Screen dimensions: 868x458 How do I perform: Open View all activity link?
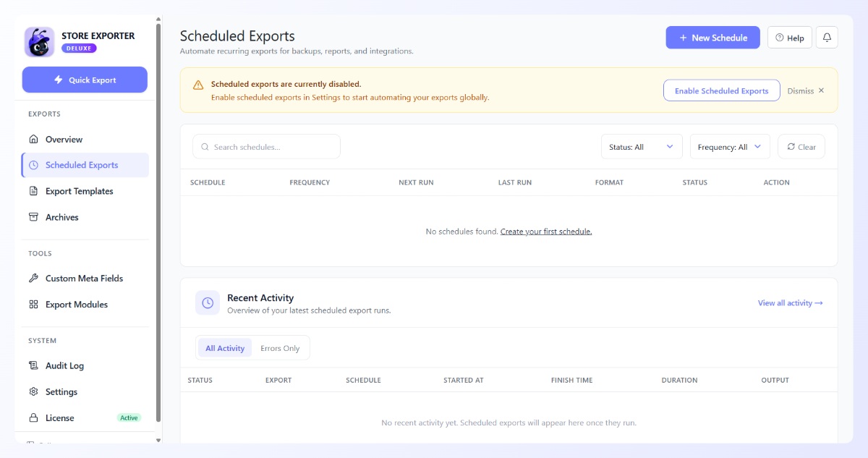coord(791,303)
